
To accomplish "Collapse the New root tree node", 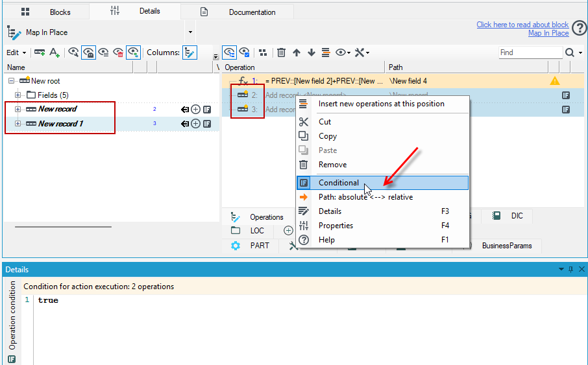I will tap(11, 81).
